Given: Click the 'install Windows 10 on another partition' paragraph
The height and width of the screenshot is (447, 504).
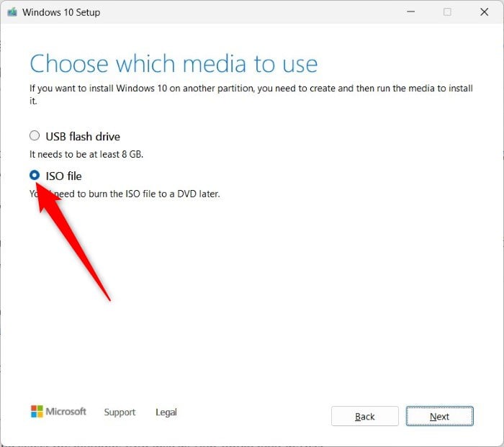Looking at the screenshot, I should coord(251,94).
